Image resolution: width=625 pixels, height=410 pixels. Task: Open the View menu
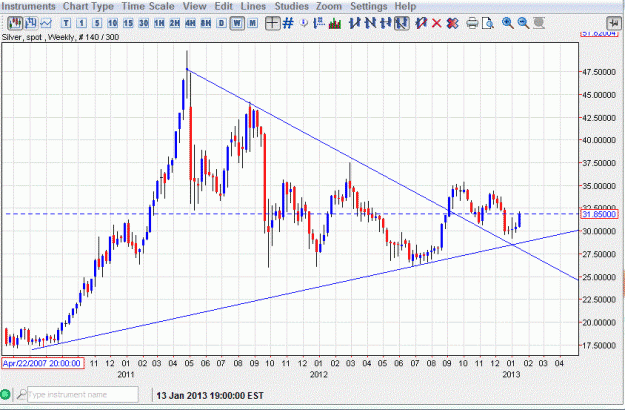click(195, 6)
